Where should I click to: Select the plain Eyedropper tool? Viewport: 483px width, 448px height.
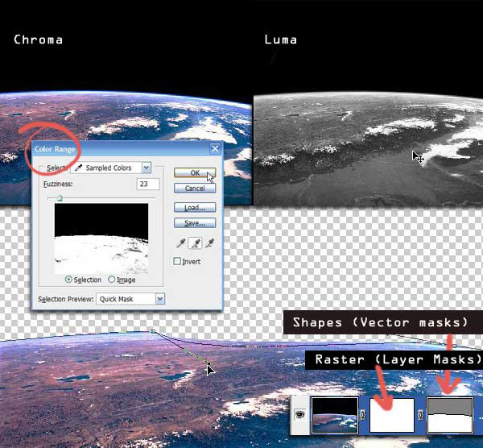pos(181,243)
